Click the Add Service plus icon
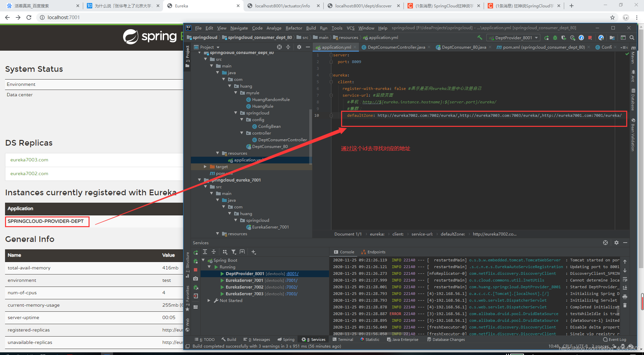 coord(254,252)
